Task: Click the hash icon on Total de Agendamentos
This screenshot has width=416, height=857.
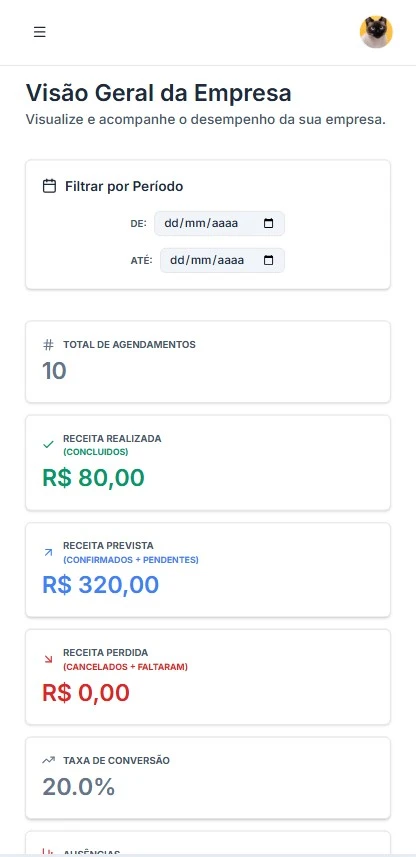Action: point(49,345)
